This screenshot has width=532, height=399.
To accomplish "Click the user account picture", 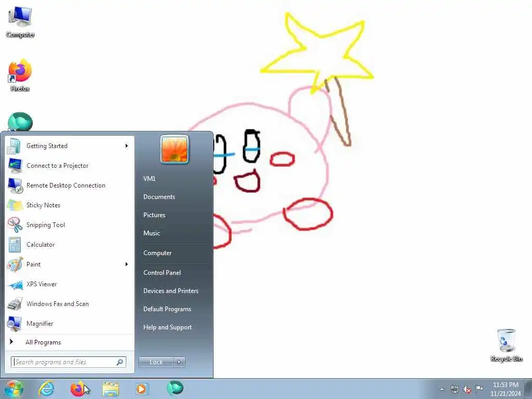I will [x=175, y=149].
